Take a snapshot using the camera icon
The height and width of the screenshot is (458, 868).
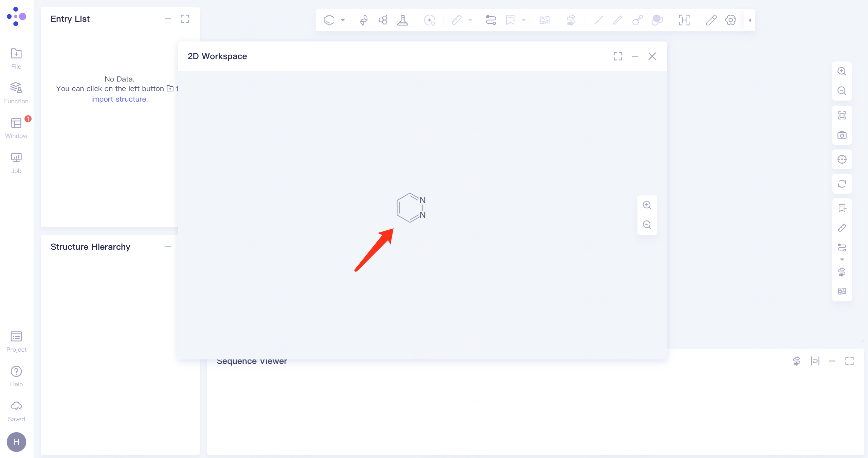click(x=842, y=135)
